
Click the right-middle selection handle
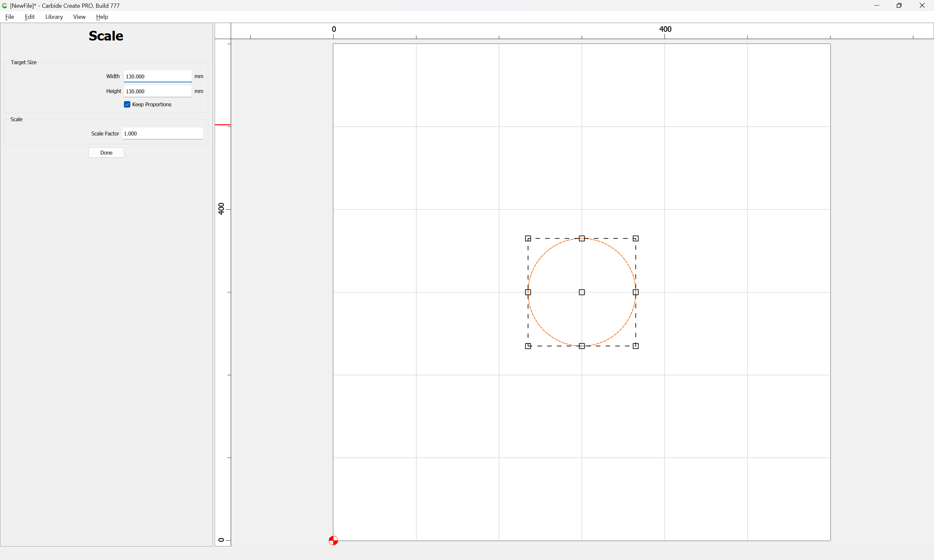click(x=635, y=292)
